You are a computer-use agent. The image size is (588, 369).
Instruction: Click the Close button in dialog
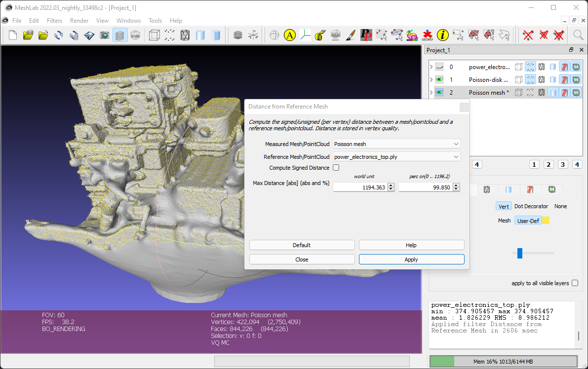302,259
